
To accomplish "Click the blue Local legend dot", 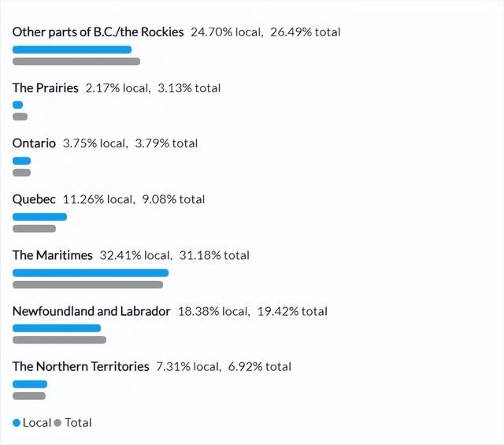I will point(17,422).
